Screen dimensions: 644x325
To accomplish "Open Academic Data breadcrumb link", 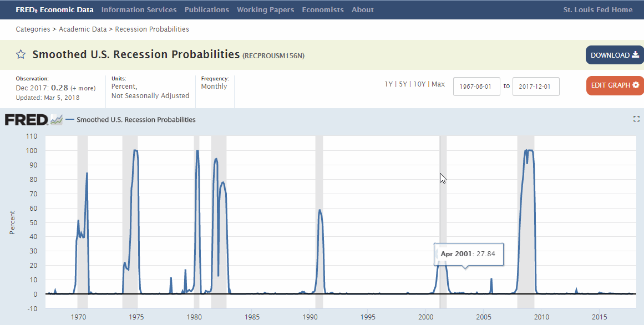I will [83, 29].
